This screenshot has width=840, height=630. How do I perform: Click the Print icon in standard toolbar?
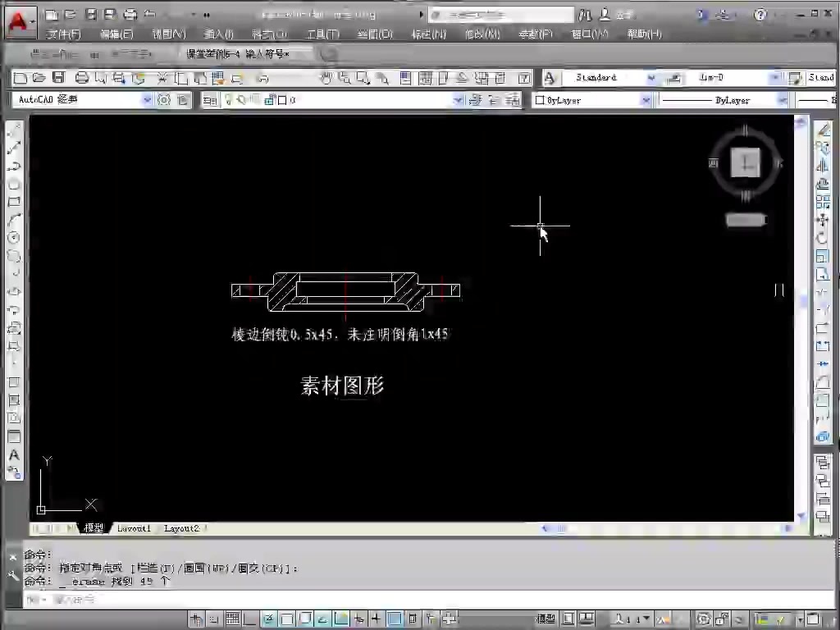81,78
